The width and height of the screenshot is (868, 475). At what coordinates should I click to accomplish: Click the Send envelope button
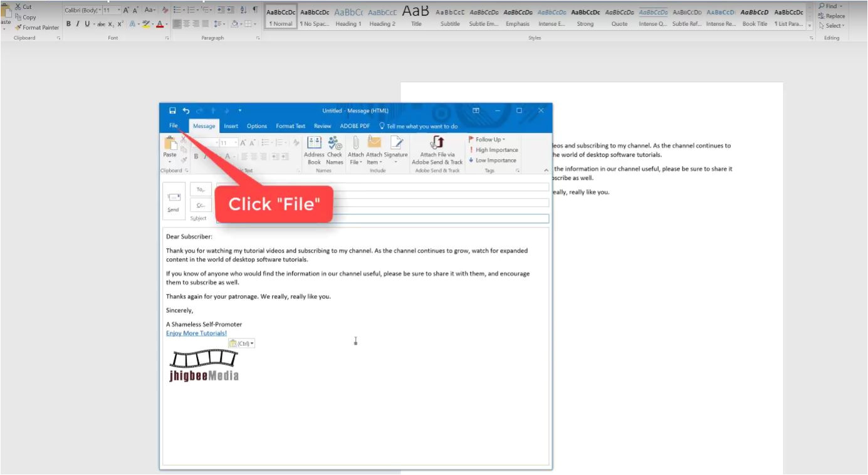(x=174, y=201)
